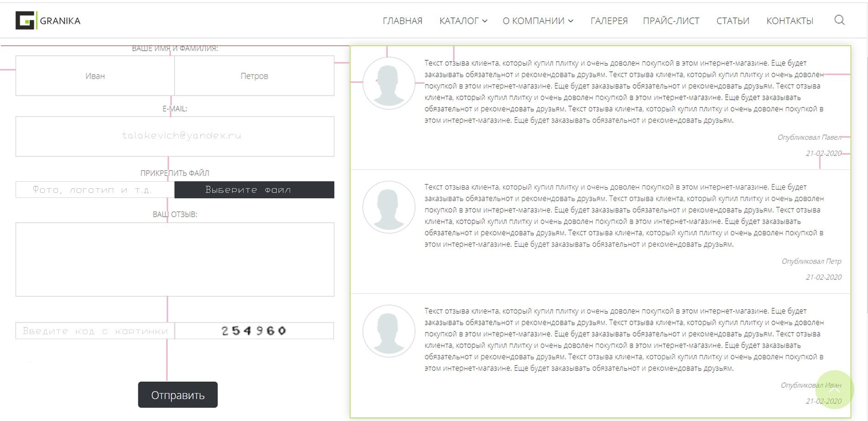The image size is (868, 421).
Task: Navigate to the СТАТЬИ section
Action: [x=732, y=21]
